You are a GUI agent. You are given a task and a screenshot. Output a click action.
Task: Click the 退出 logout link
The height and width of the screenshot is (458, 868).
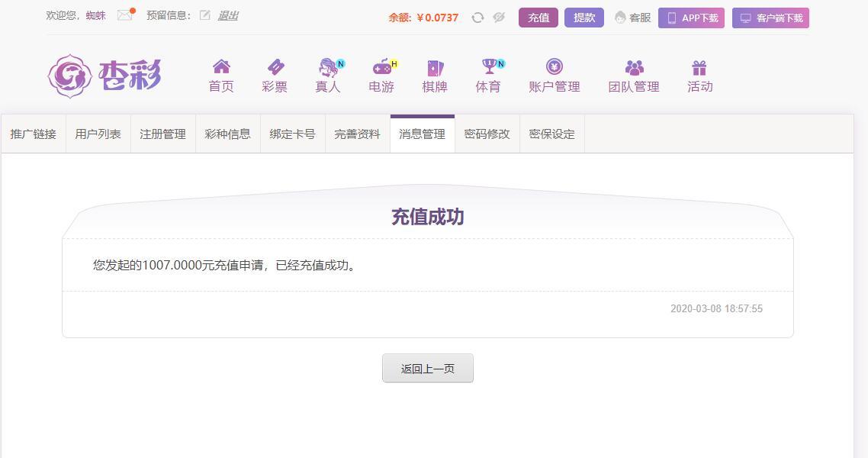point(227,15)
